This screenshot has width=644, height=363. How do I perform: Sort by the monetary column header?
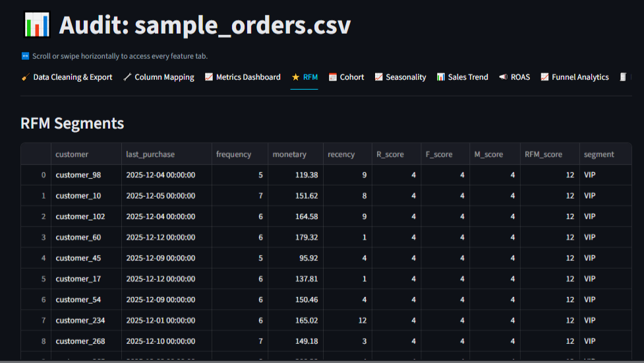pyautogui.click(x=296, y=154)
